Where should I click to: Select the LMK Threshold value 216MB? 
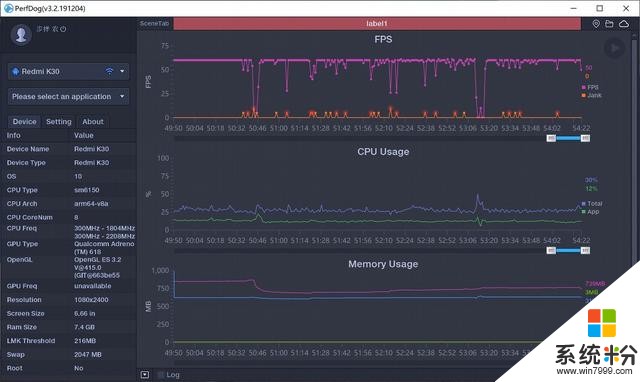(85, 341)
